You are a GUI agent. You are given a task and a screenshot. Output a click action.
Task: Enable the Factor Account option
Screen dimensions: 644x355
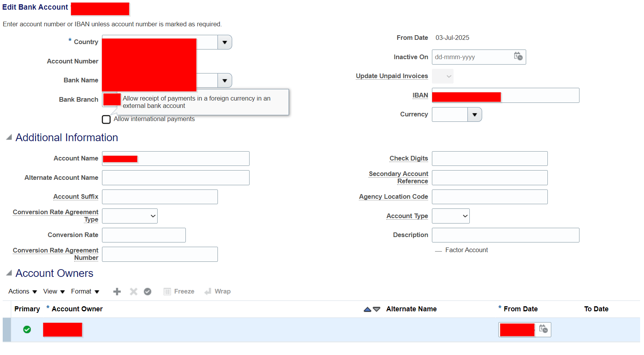click(438, 250)
